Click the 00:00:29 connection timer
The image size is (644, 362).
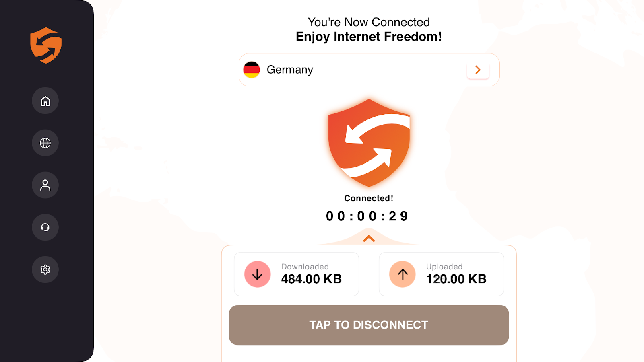click(367, 216)
